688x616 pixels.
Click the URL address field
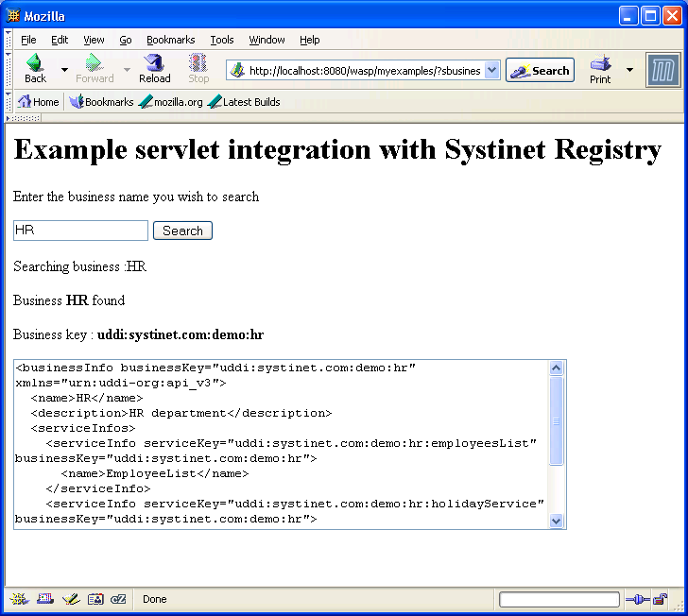364,70
